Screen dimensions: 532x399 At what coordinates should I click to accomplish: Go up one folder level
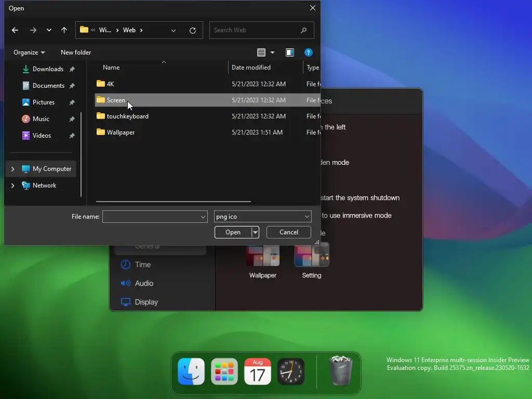point(64,30)
